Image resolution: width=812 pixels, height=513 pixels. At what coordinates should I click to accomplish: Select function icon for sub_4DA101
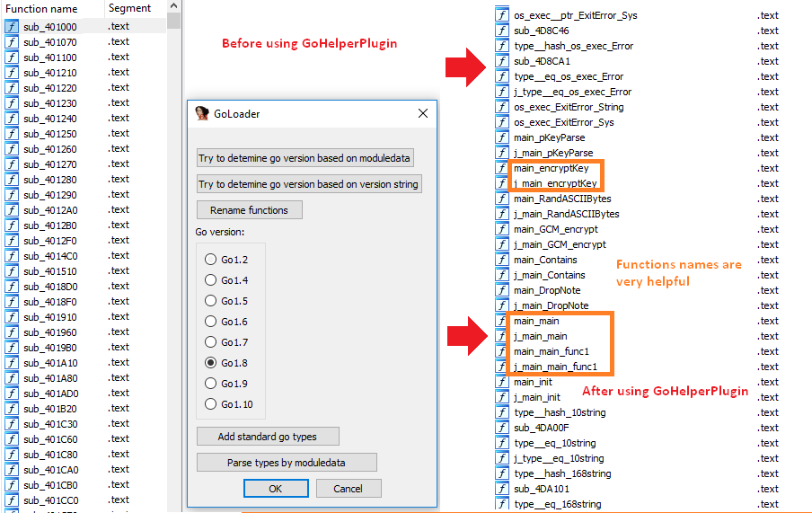tap(502, 489)
